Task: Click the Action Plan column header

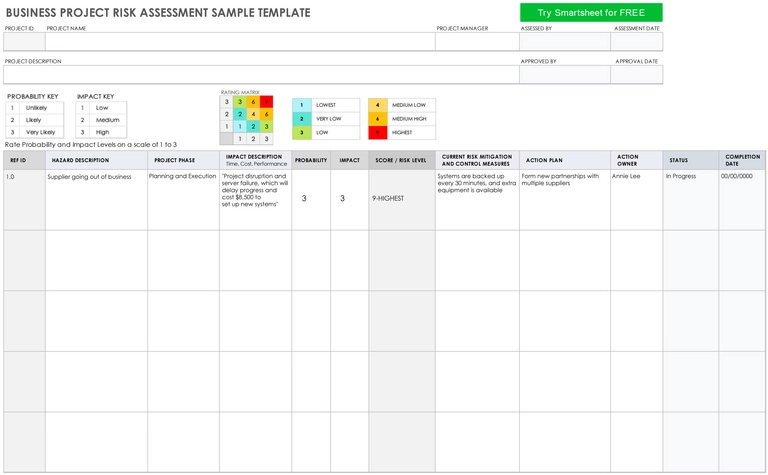Action: click(565, 160)
